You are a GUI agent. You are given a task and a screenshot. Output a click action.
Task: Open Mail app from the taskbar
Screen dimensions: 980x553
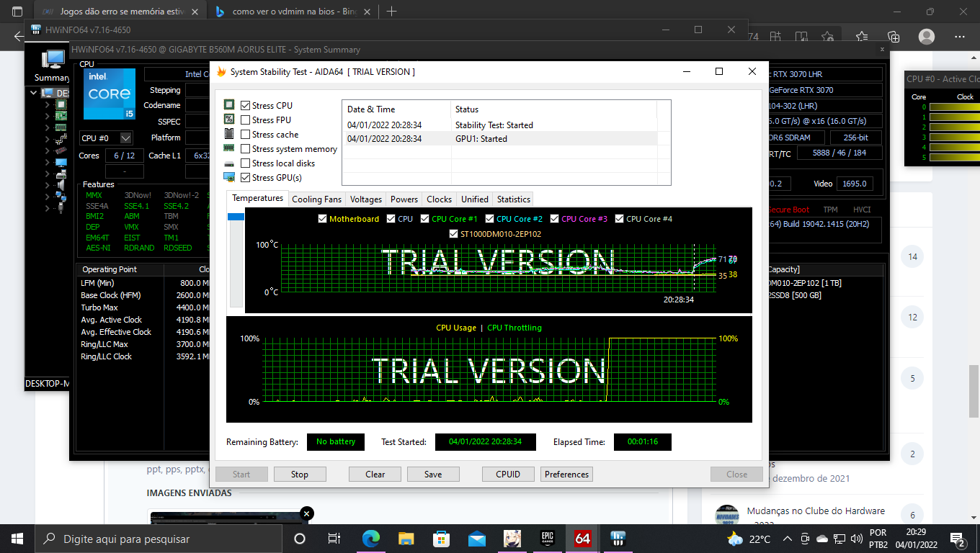(x=477, y=538)
